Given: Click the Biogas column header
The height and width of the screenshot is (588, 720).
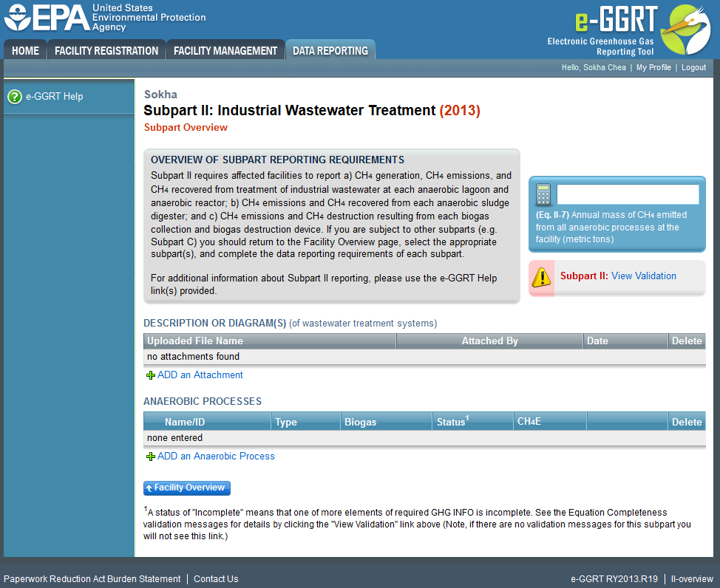Looking at the screenshot, I should tap(386, 422).
